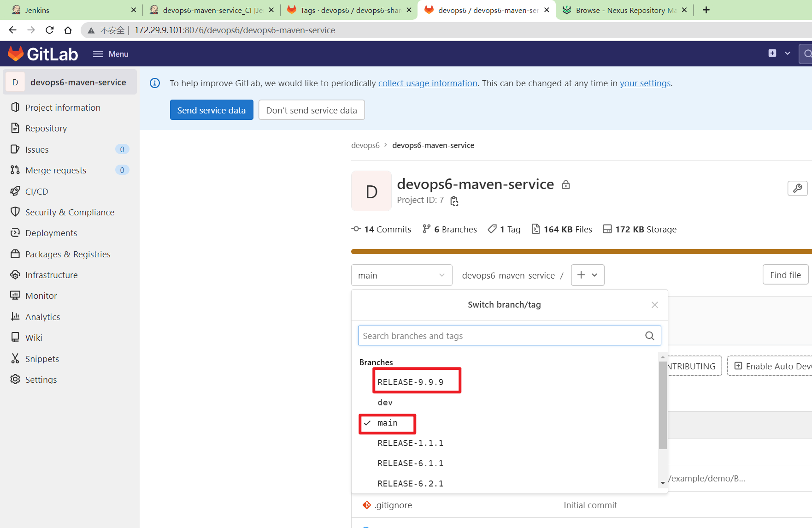Click the Packages & Registries icon

point(15,254)
